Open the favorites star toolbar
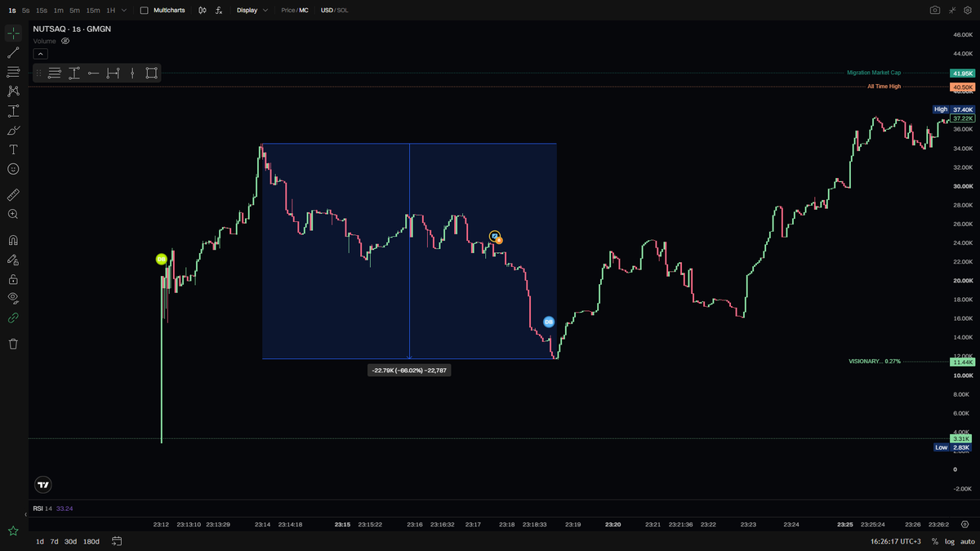980x551 pixels. point(13,531)
